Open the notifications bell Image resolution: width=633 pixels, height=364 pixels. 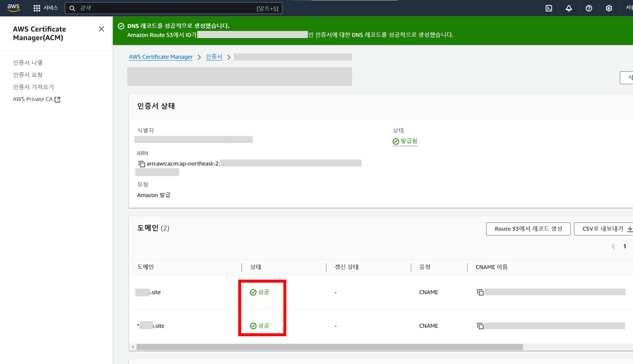click(569, 8)
